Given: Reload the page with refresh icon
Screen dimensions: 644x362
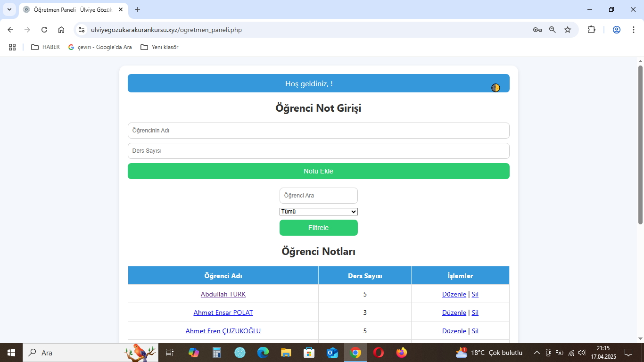Looking at the screenshot, I should coord(44,30).
